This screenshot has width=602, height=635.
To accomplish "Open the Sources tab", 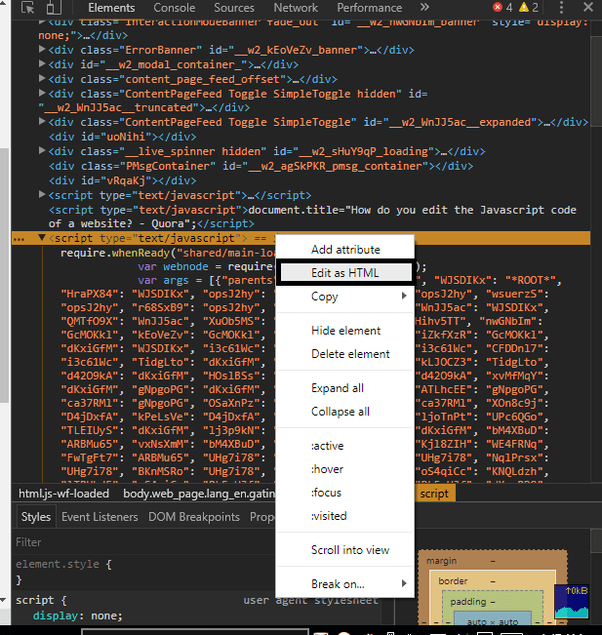I will [x=234, y=8].
